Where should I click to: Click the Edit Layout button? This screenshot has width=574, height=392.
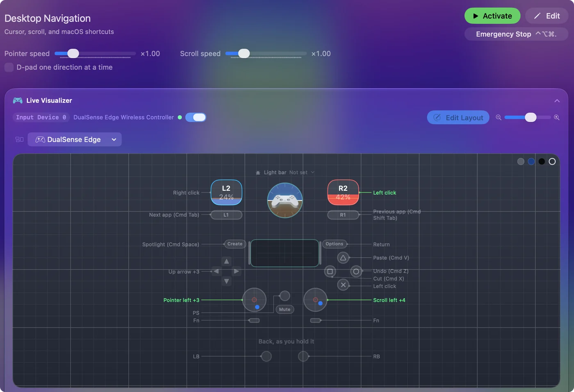point(458,118)
